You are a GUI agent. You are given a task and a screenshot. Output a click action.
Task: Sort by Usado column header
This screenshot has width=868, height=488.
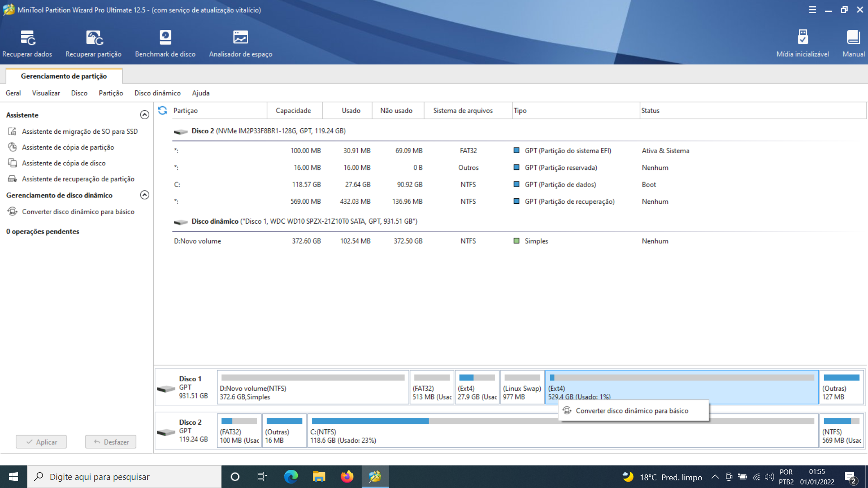click(x=347, y=111)
